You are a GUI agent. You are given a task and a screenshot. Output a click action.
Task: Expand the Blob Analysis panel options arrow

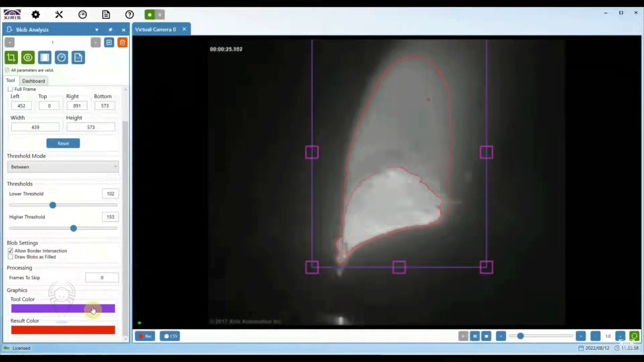click(97, 30)
